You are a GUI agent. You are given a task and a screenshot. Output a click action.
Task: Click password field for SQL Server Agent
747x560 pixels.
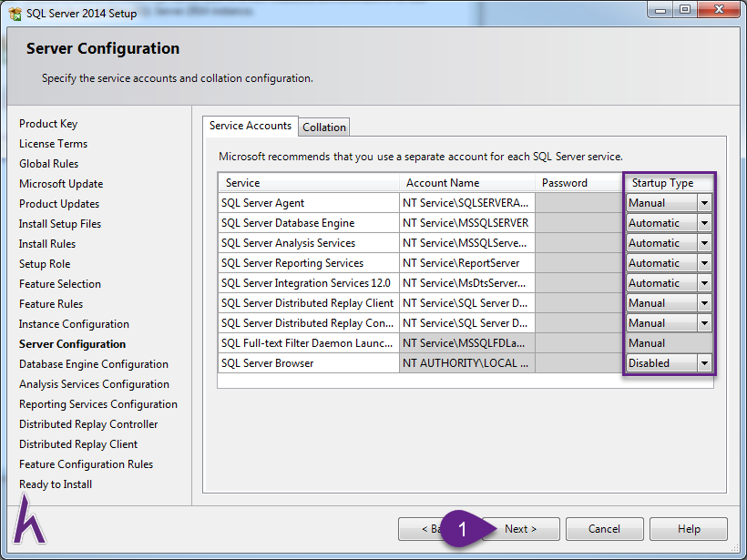tap(579, 203)
